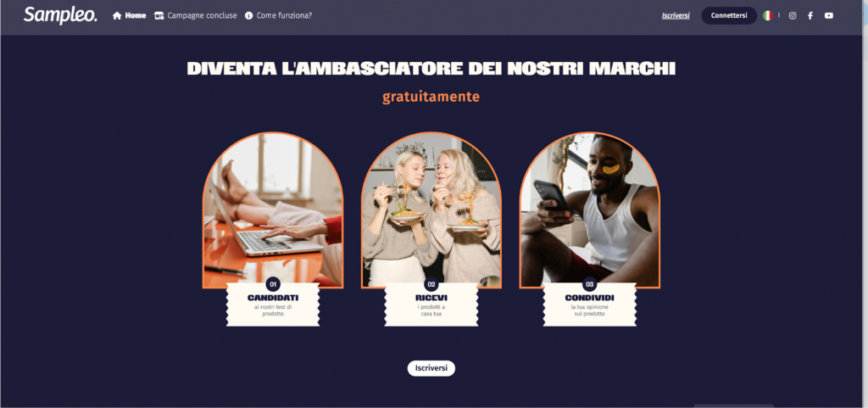This screenshot has height=408, width=868.
Task: Click the Sampleo logo
Action: [x=60, y=15]
